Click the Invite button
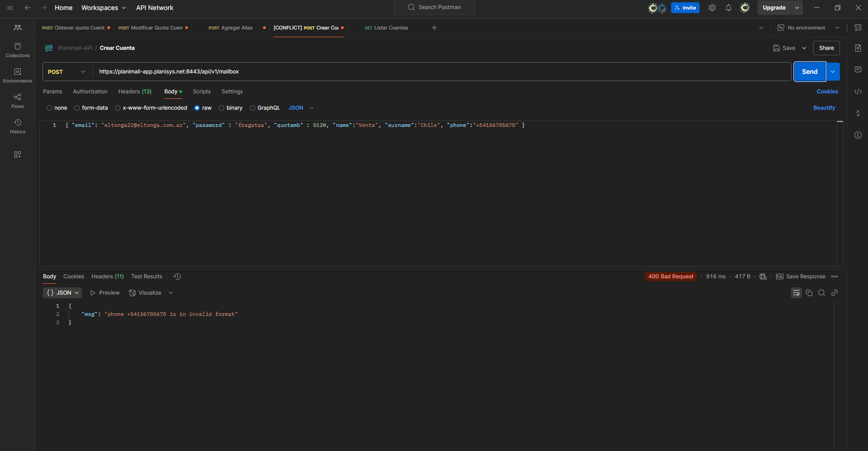Viewport: 868px width, 451px height. pos(685,8)
